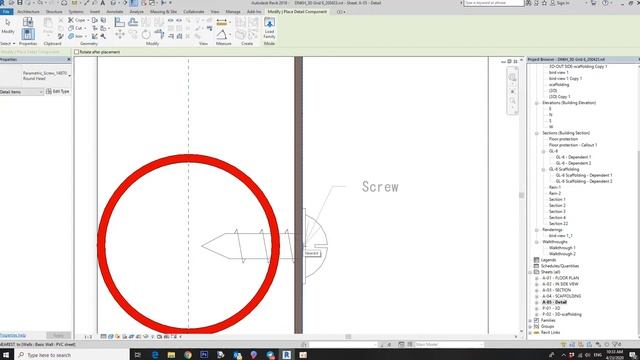The height and width of the screenshot is (360, 640).
Task: Select Floor protection - Callout 1 view
Action: [573, 145]
